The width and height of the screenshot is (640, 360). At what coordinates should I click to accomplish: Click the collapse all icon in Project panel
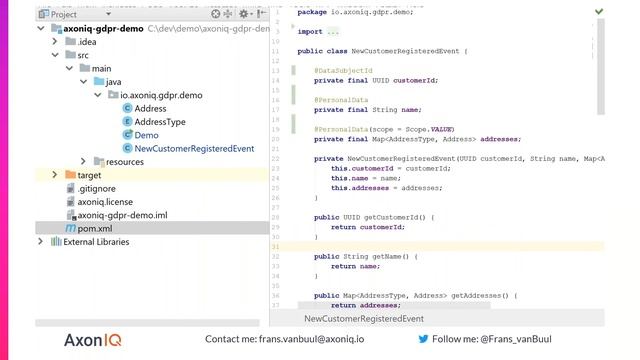click(x=228, y=14)
